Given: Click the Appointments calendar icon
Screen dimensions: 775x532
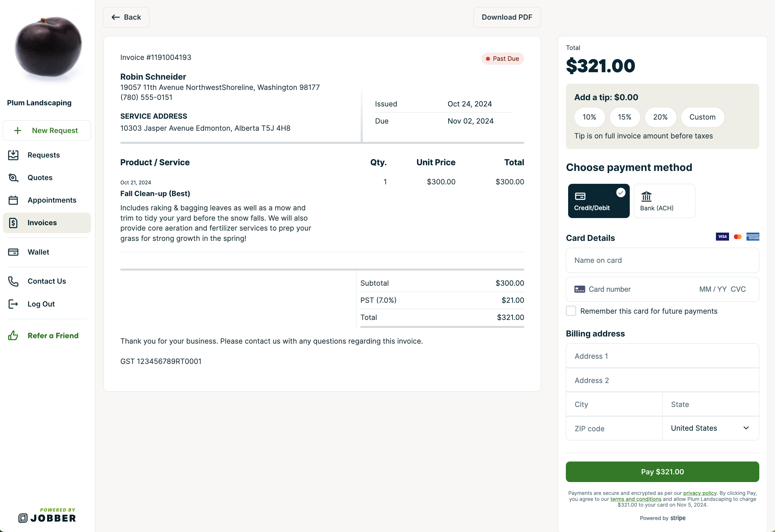Looking at the screenshot, I should click(x=13, y=200).
